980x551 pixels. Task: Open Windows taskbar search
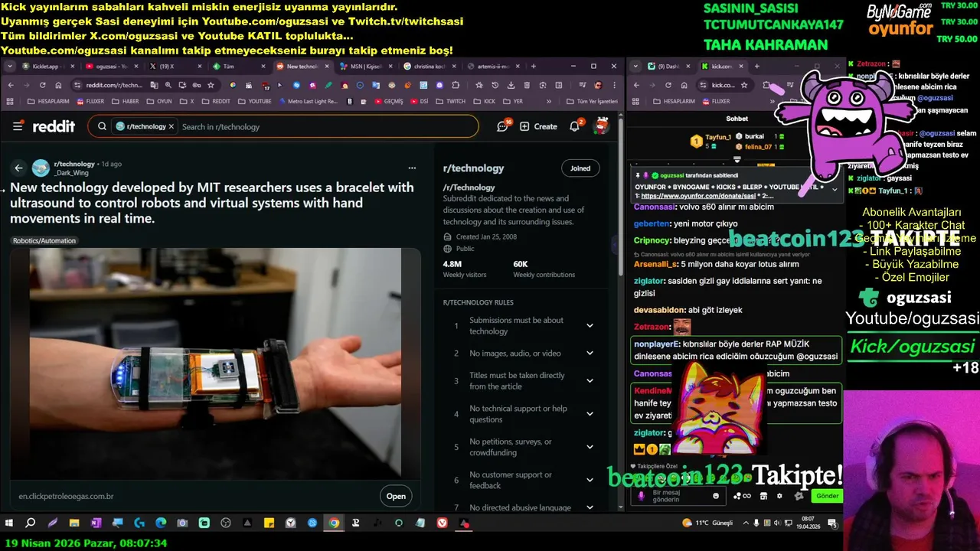pos(31,523)
